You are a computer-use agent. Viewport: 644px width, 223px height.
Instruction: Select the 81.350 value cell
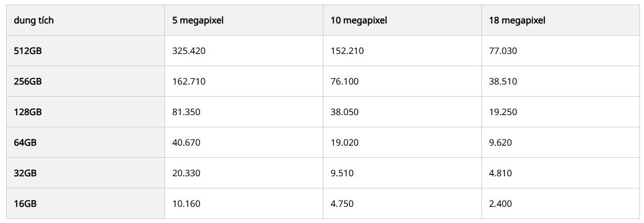pos(186,112)
